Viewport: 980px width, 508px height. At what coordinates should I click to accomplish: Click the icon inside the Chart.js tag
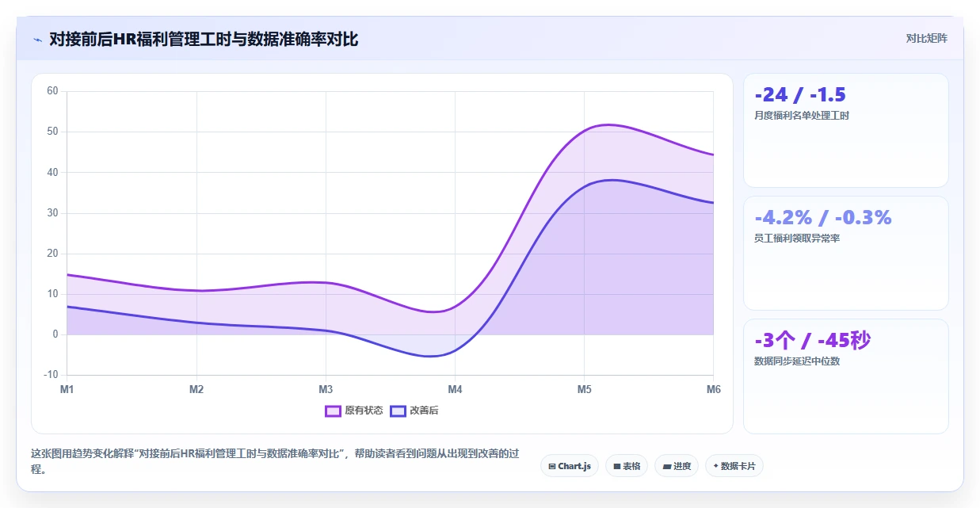point(552,467)
